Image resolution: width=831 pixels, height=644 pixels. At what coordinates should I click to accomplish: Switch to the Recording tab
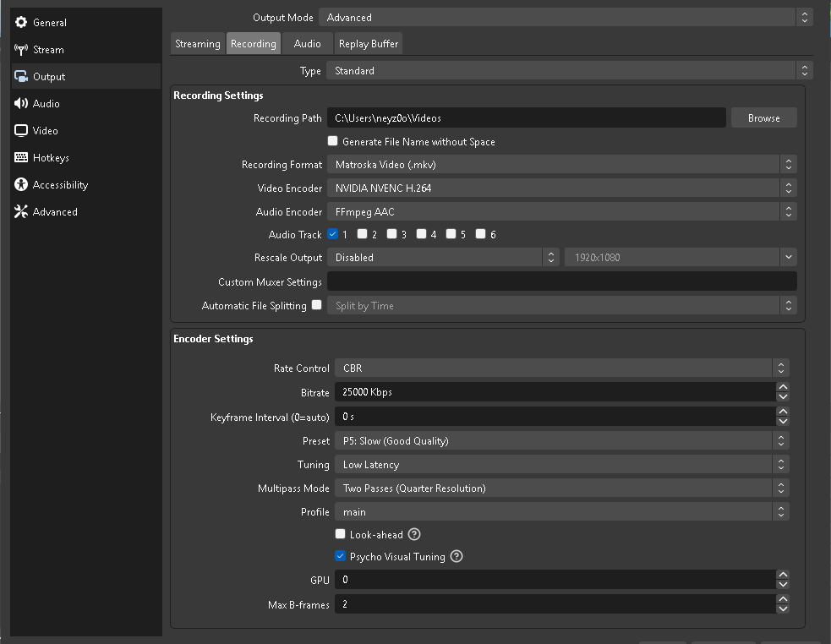coord(254,43)
